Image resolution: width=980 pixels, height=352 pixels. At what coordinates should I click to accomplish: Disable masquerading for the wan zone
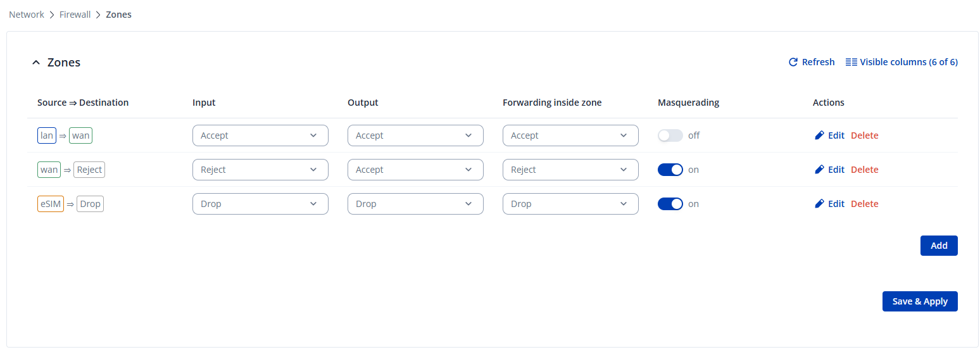(670, 170)
